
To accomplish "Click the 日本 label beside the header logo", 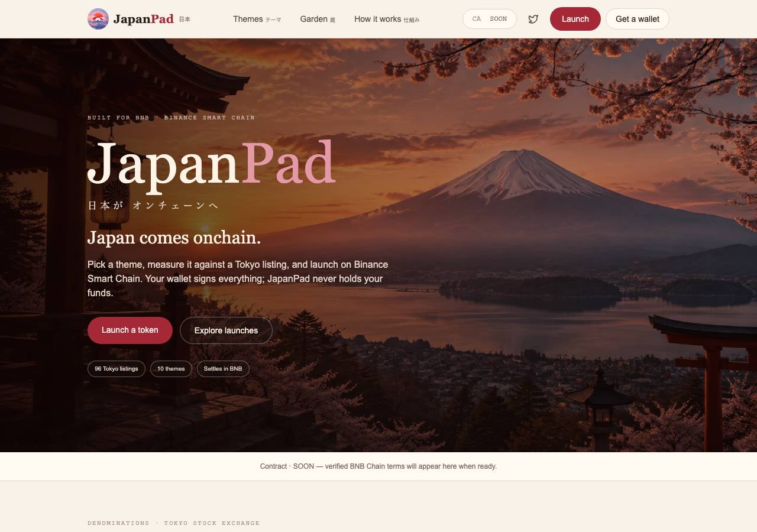I will (x=185, y=20).
